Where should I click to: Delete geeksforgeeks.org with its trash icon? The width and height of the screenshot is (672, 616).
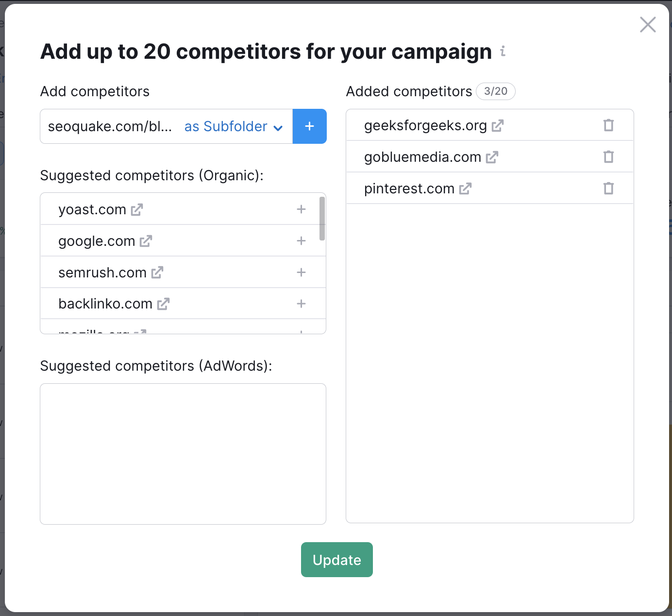609,125
